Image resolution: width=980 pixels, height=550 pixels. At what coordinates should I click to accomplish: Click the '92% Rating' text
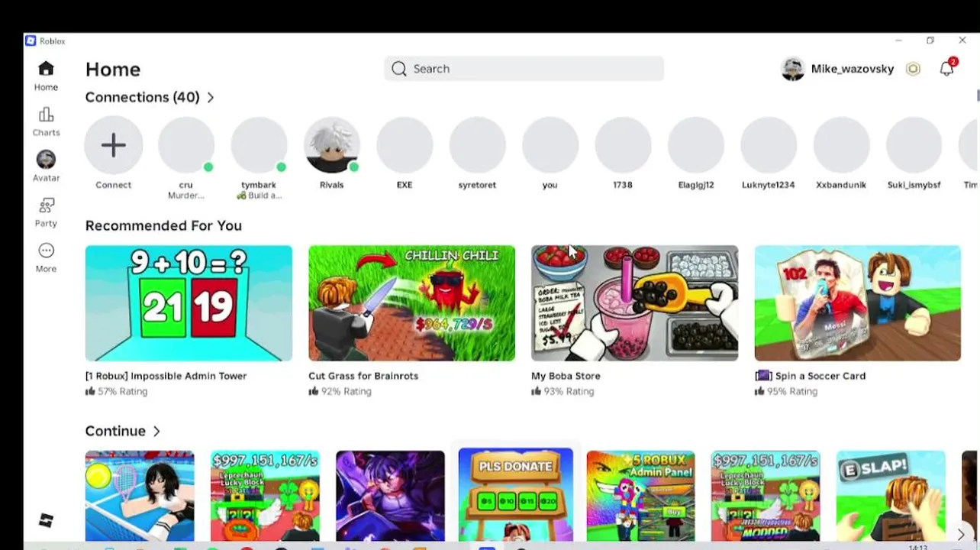point(346,391)
